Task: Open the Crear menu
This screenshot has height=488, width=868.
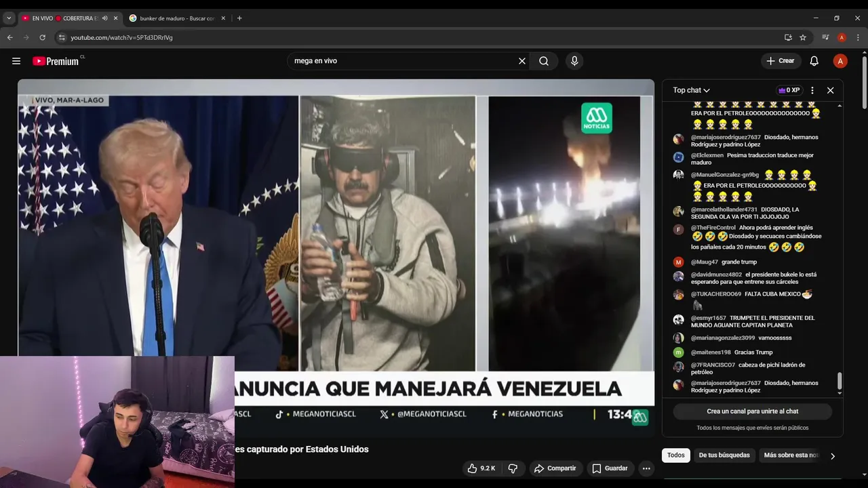Action: (x=781, y=61)
